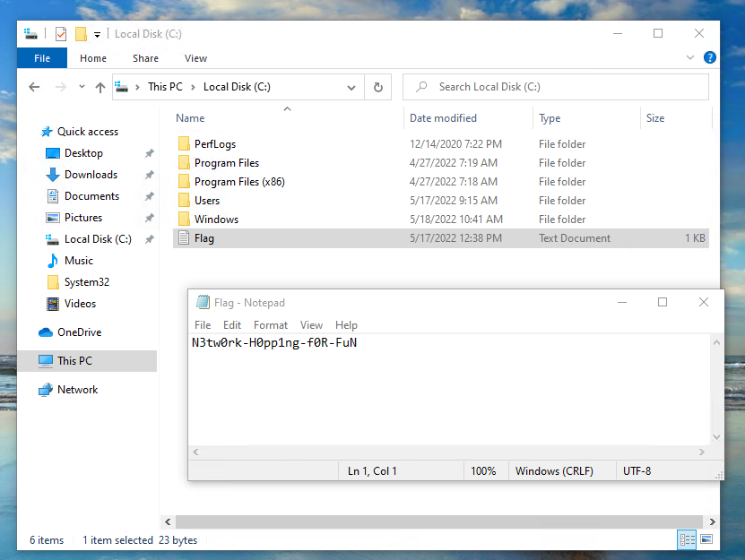
Task: Click the flag text N3tw0rk-H0pp1ng-f0R-FuN
Action: pos(274,342)
